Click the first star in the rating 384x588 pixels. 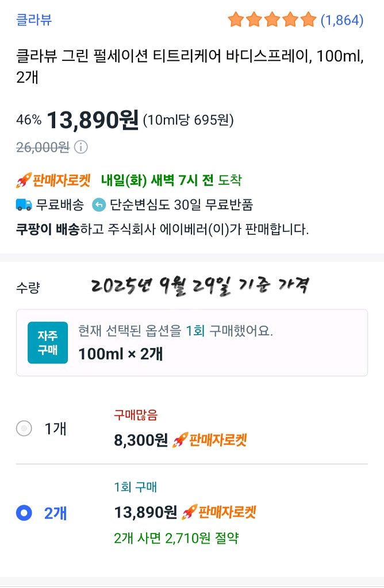pyautogui.click(x=236, y=19)
